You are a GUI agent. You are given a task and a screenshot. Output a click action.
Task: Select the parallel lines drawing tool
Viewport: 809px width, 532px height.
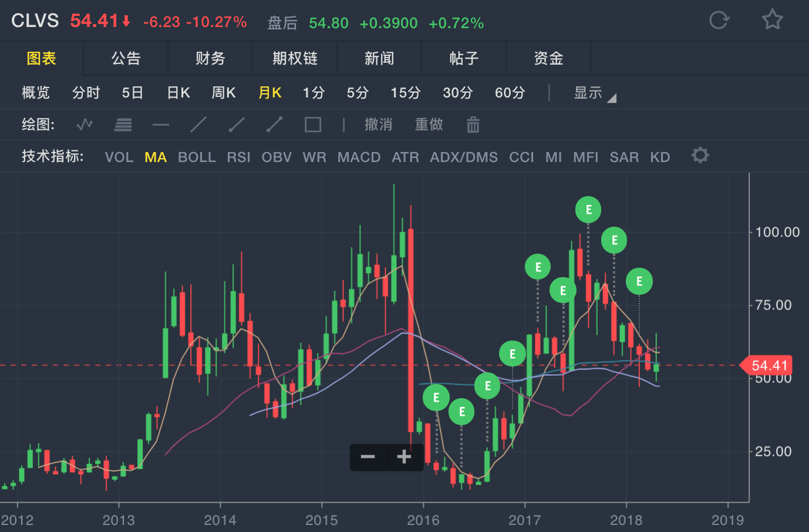coord(123,124)
